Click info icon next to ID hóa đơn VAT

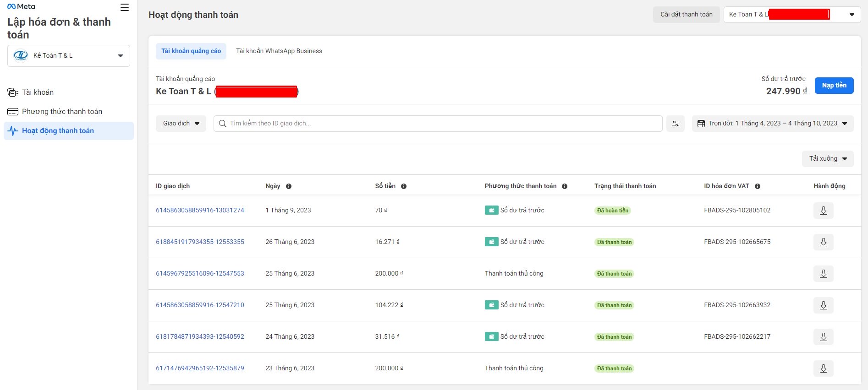(758, 186)
